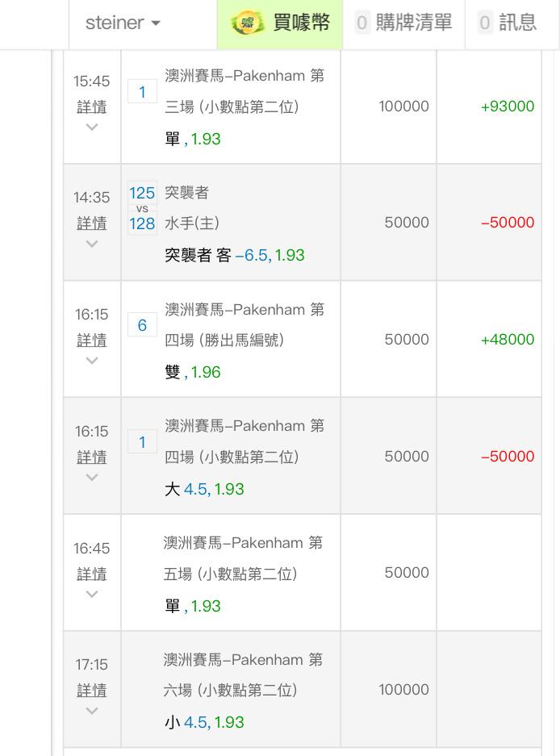Open 詳情 link for the 15:45 bet
The width and height of the screenshot is (560, 756).
click(92, 107)
